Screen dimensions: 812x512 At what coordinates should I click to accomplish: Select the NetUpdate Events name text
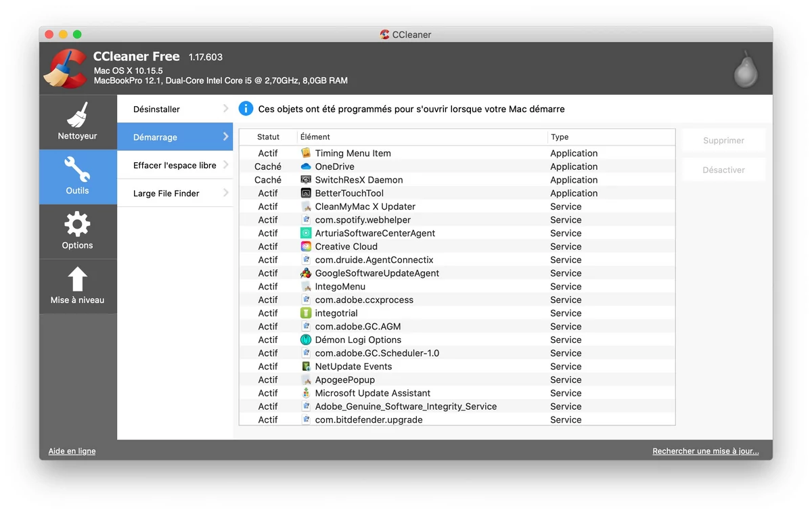(353, 367)
